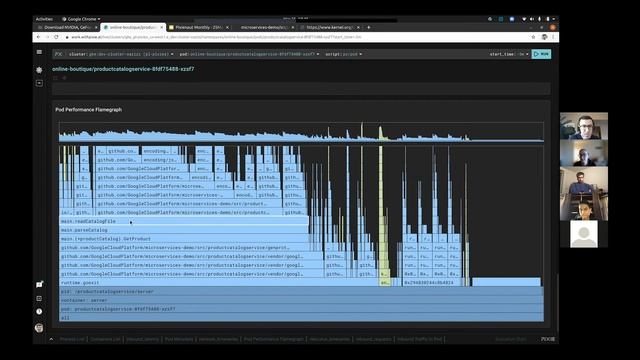Reload the page with the refresh icon

tap(56, 37)
